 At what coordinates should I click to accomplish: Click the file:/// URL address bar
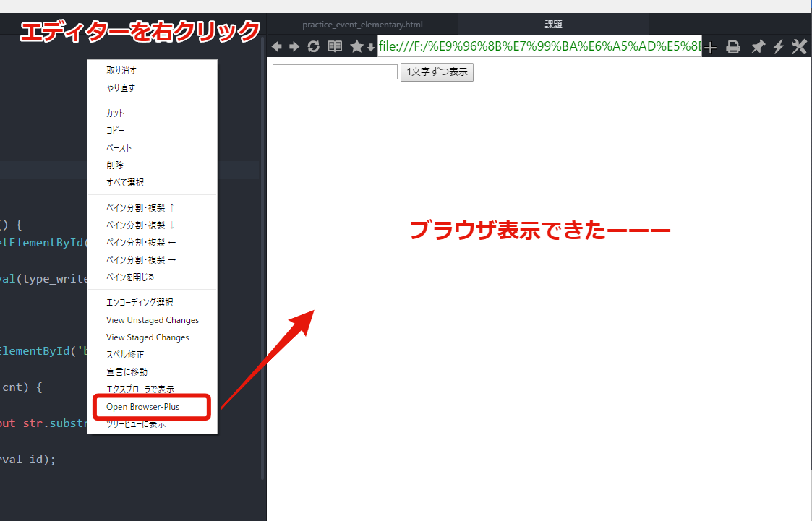click(539, 46)
